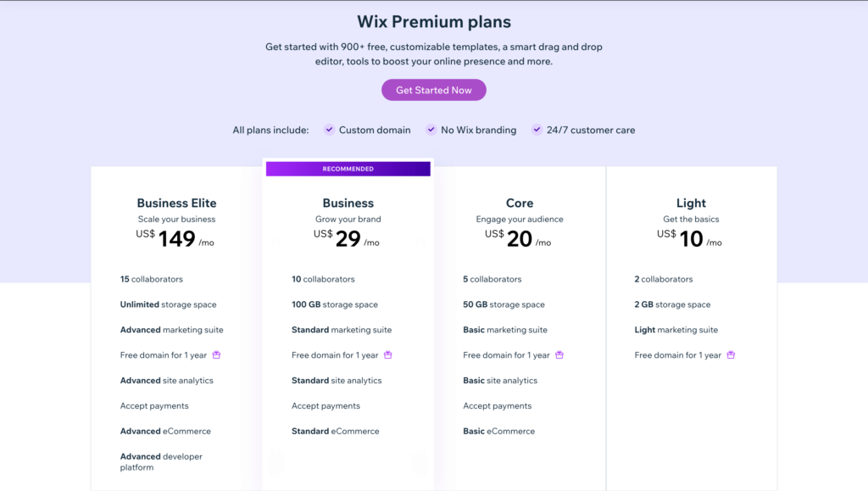Click Advanced developer platform feature
The width and height of the screenshot is (868, 491).
pos(161,461)
